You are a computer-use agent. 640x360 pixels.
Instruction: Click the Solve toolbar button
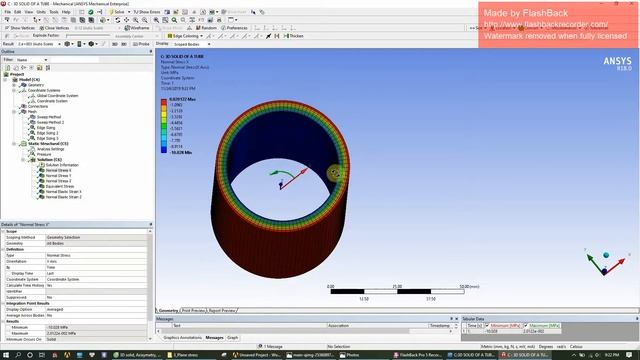pos(117,12)
